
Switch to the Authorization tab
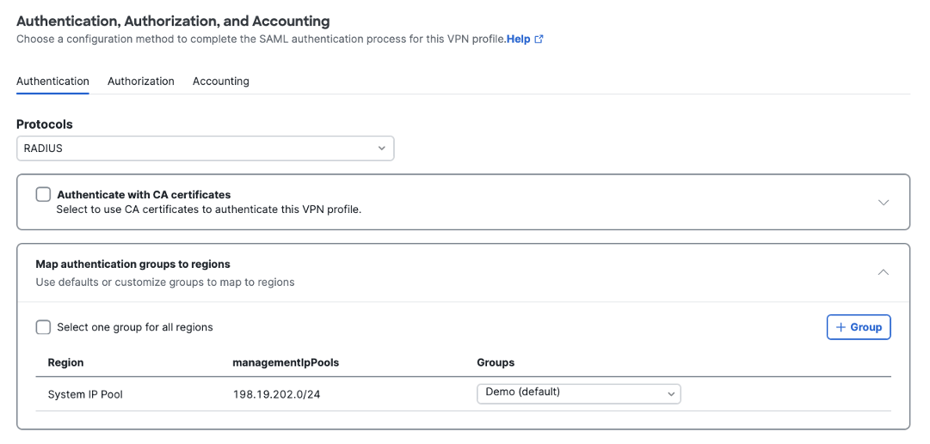pyautogui.click(x=141, y=81)
